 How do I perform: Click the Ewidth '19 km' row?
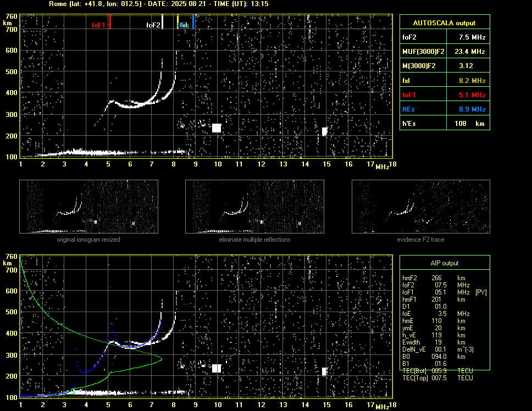[434, 342]
